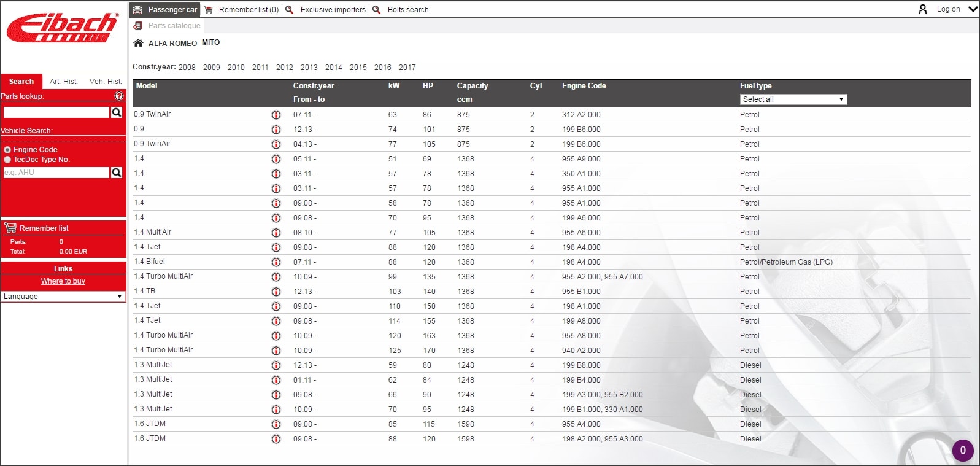Image resolution: width=980 pixels, height=466 pixels.
Task: Open the Fuel type Select all dropdown
Action: click(x=793, y=99)
